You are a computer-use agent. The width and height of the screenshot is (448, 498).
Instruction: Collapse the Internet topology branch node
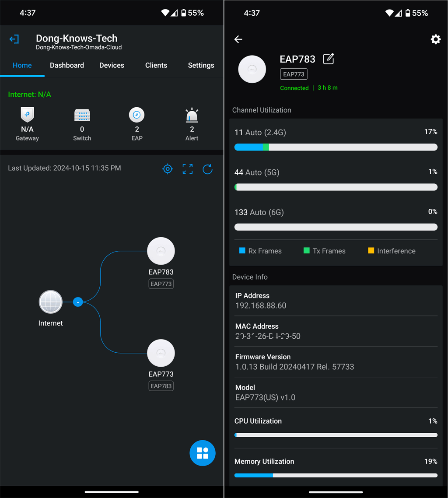click(x=78, y=302)
